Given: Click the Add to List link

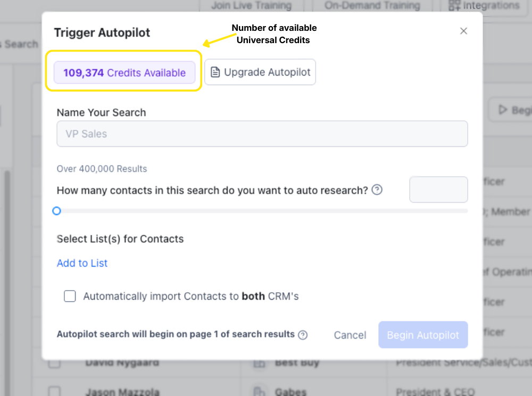Looking at the screenshot, I should click(82, 263).
